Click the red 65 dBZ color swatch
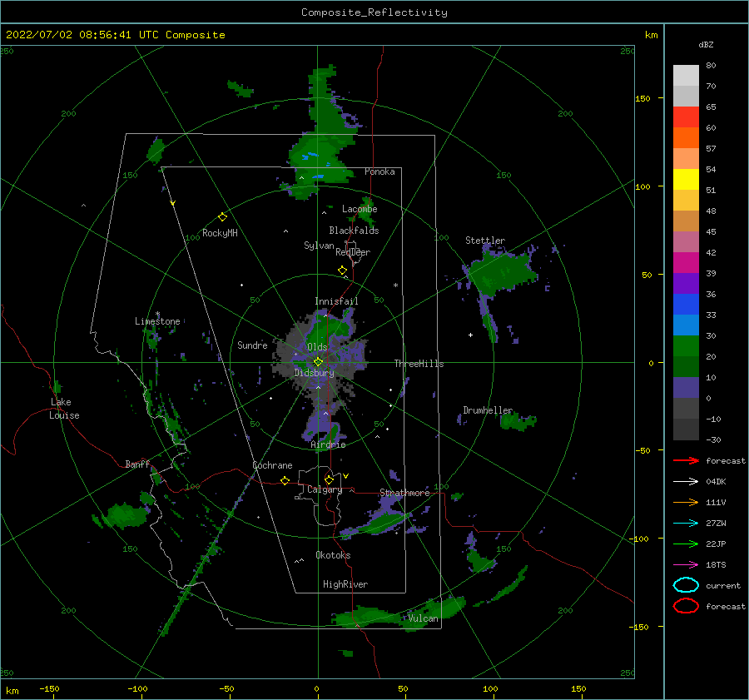This screenshot has width=749, height=700. coord(686,117)
